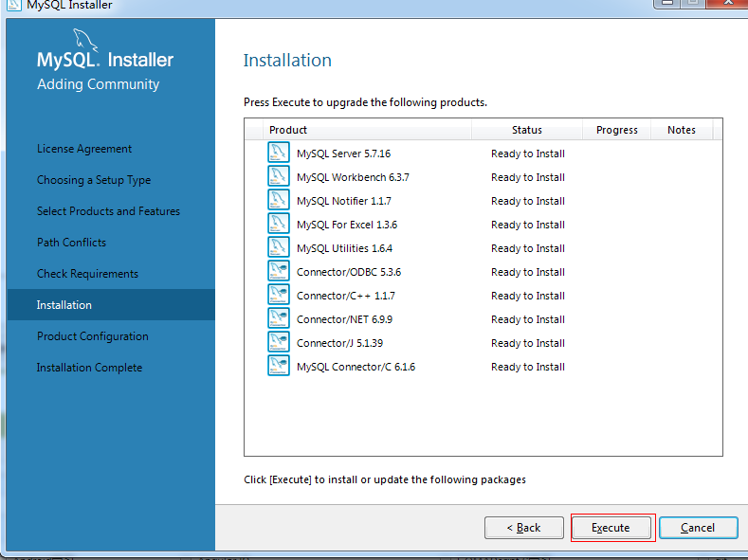
Task: Open the Product Configuration step
Action: (93, 336)
